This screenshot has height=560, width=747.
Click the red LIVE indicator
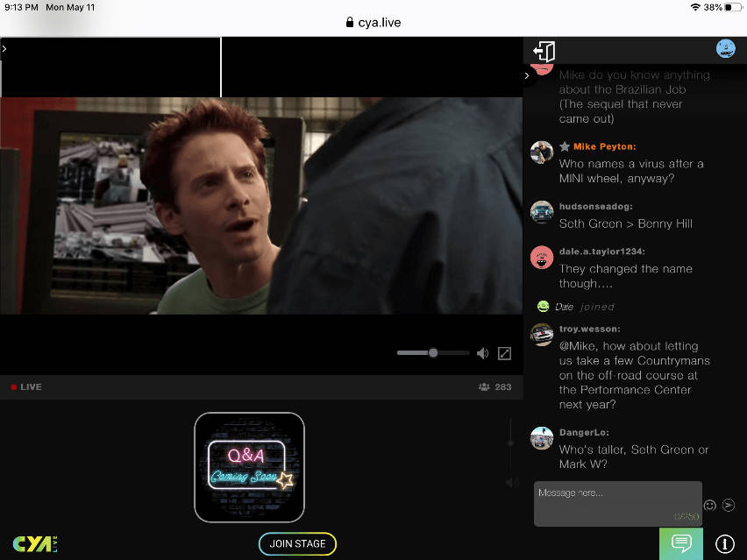26,386
